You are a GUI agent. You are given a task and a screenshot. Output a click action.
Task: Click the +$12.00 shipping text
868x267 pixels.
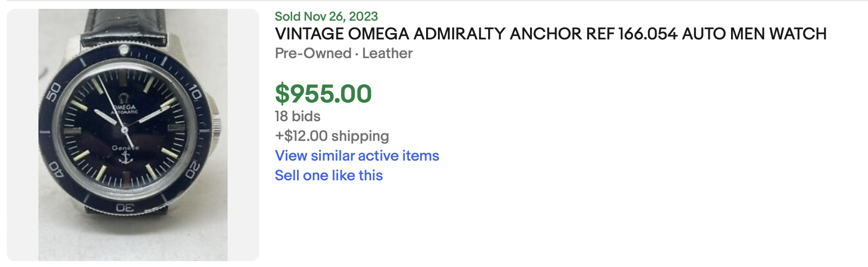(x=332, y=136)
